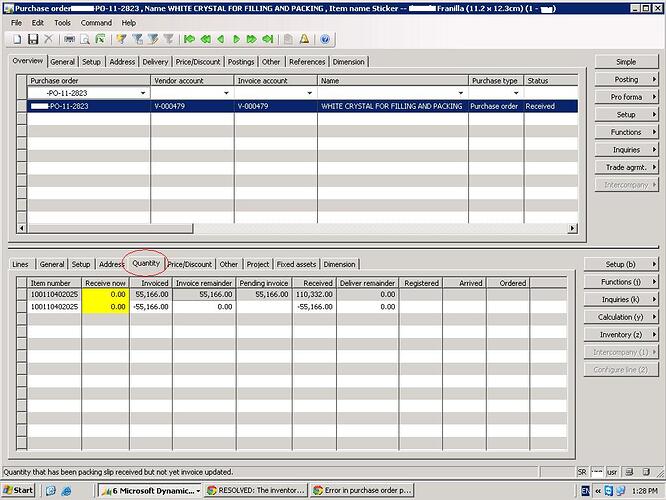Jump to first record with green arrow
Screen dimensions: 666x500
click(189, 40)
